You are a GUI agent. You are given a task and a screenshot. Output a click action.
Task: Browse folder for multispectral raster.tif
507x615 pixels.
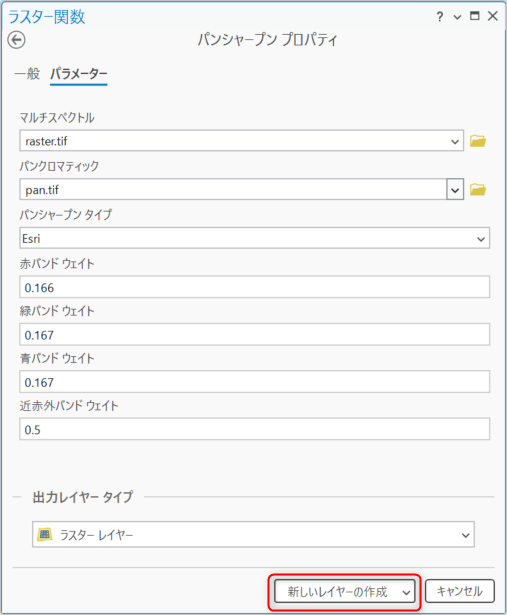478,141
